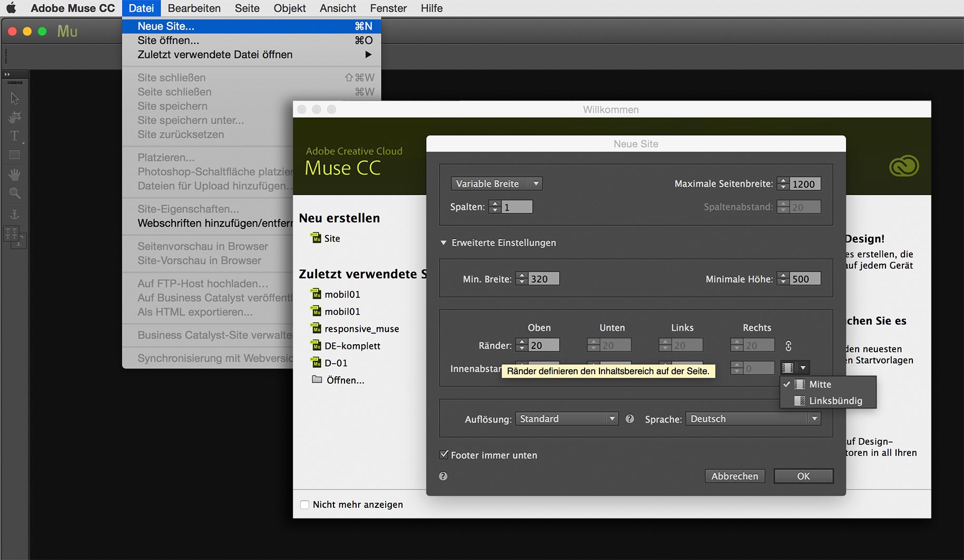Open the page alignment dropdown arrow
964x560 pixels.
click(x=803, y=368)
